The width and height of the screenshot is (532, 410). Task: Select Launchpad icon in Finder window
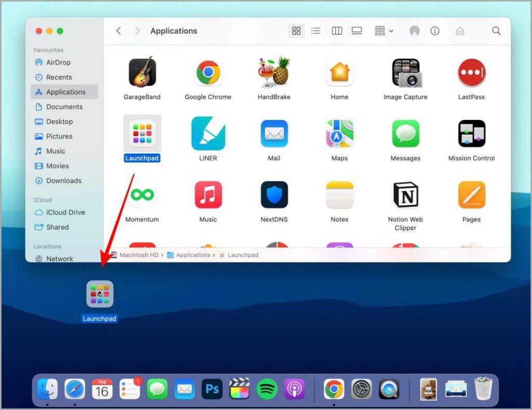click(x=142, y=134)
